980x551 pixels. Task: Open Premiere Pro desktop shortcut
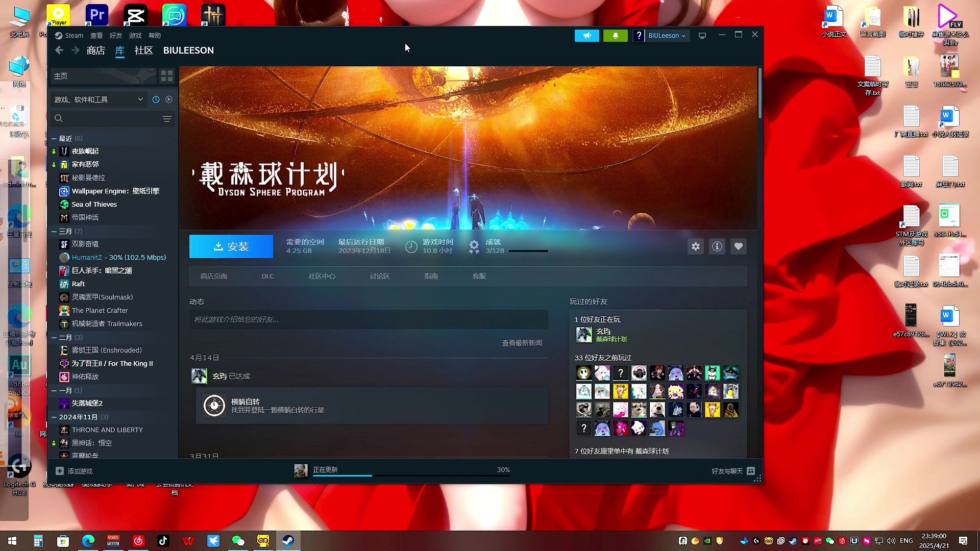[x=96, y=15]
